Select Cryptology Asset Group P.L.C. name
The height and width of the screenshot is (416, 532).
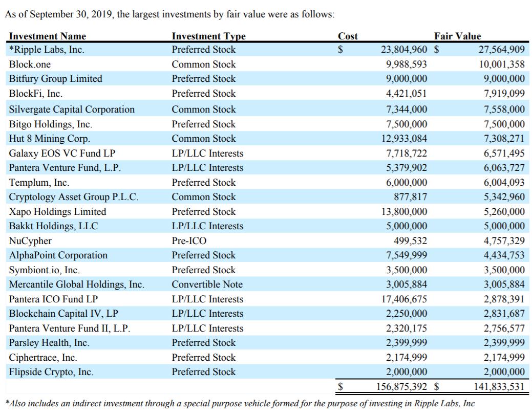[74, 197]
